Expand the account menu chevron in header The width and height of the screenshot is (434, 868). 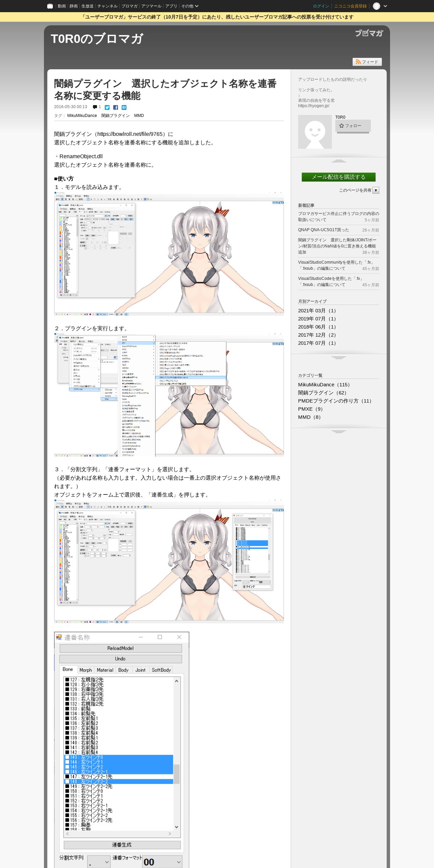(x=385, y=6)
